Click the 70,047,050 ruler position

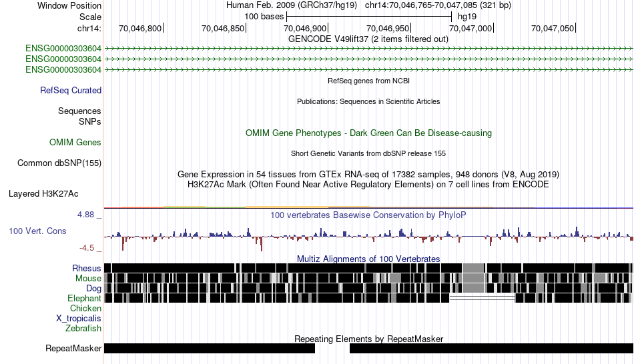(x=553, y=28)
